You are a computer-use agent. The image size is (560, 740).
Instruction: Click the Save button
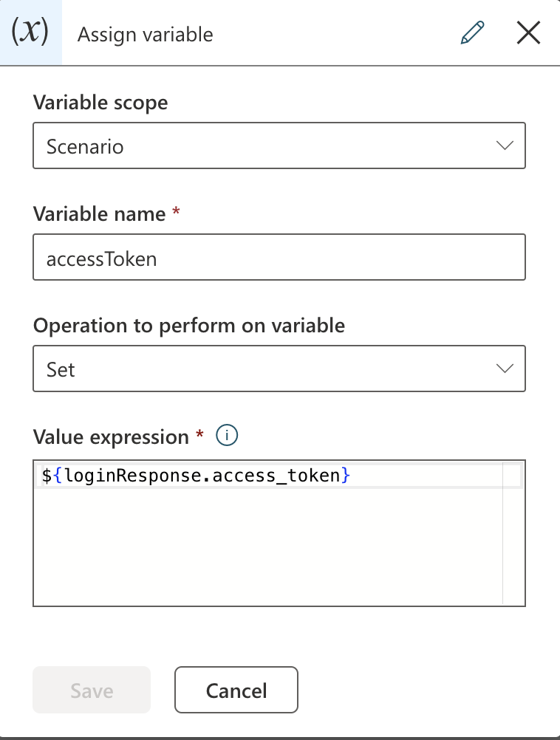(91, 690)
